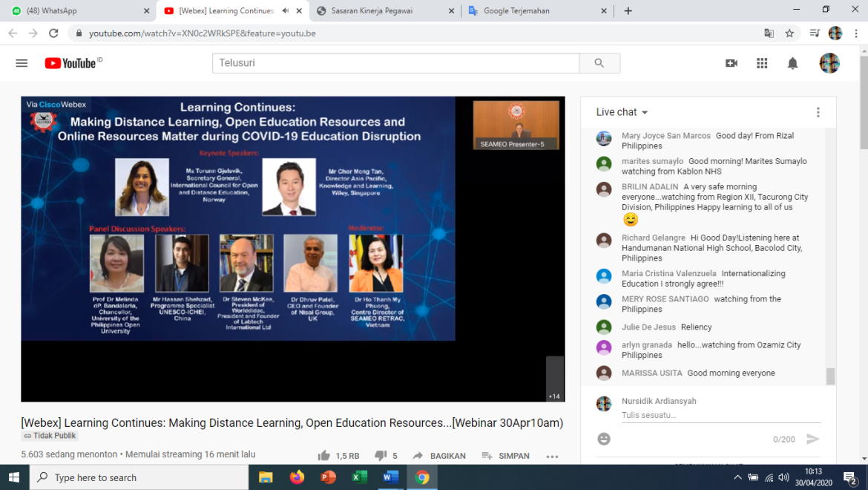Screen dimensions: 868x490
Task: Click the SIMPAN save button
Action: click(x=510, y=455)
